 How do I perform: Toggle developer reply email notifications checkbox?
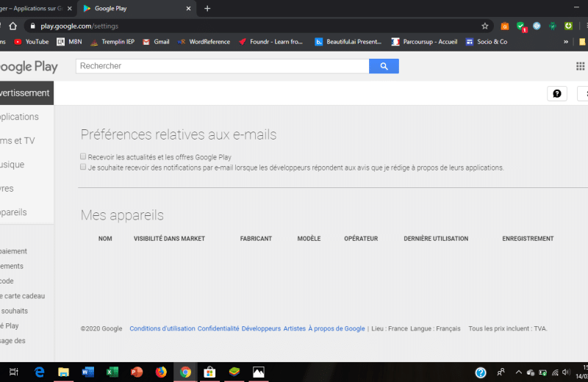(x=83, y=167)
